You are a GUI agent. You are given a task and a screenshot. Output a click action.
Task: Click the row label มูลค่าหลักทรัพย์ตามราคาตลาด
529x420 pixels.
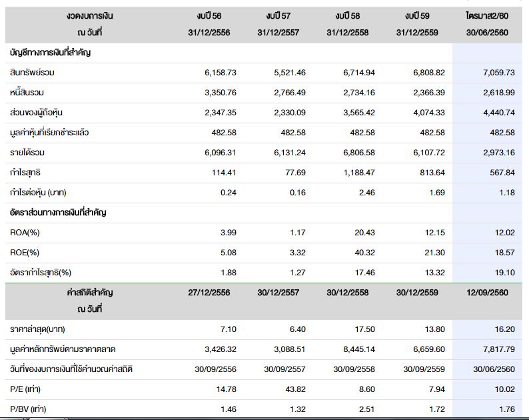click(x=63, y=349)
